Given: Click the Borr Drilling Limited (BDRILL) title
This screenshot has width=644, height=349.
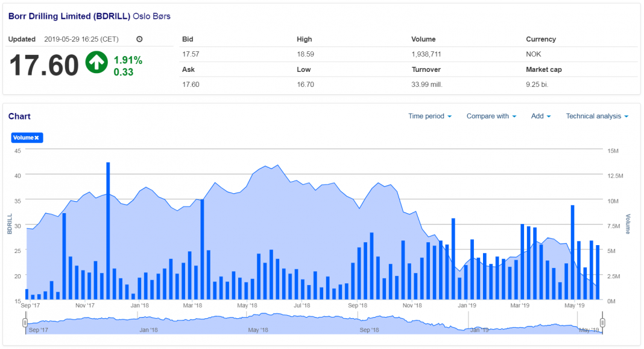Looking at the screenshot, I should point(69,16).
